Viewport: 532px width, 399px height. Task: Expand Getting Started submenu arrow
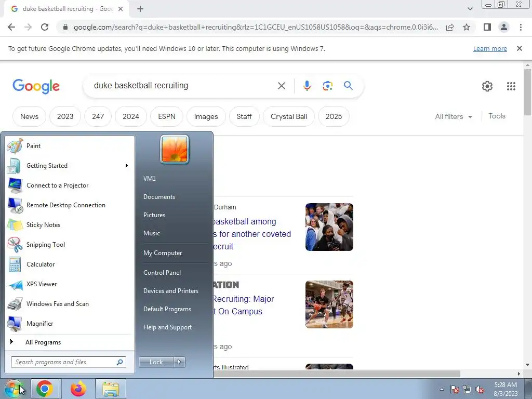(x=127, y=166)
